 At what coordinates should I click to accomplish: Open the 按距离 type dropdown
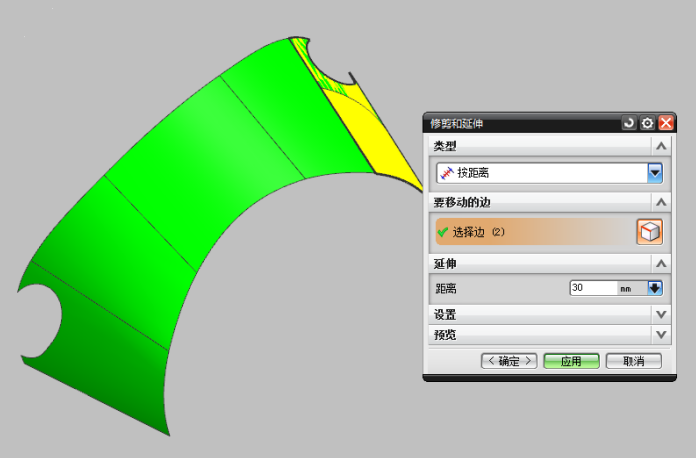tap(655, 173)
